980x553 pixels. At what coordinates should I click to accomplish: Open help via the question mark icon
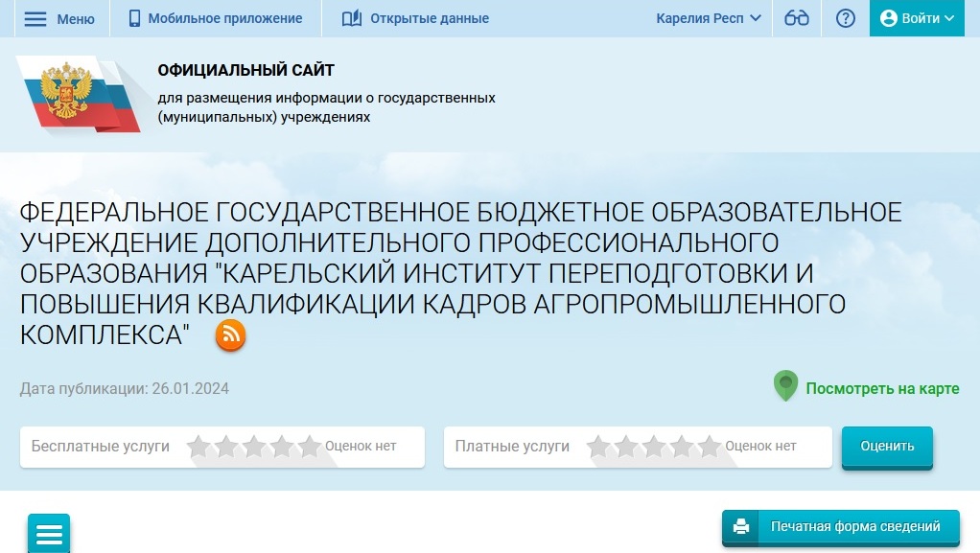tap(845, 18)
